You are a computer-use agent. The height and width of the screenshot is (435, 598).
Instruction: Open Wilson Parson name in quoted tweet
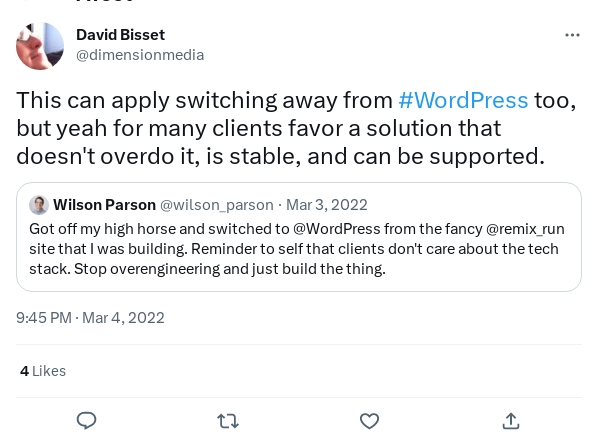(x=104, y=205)
